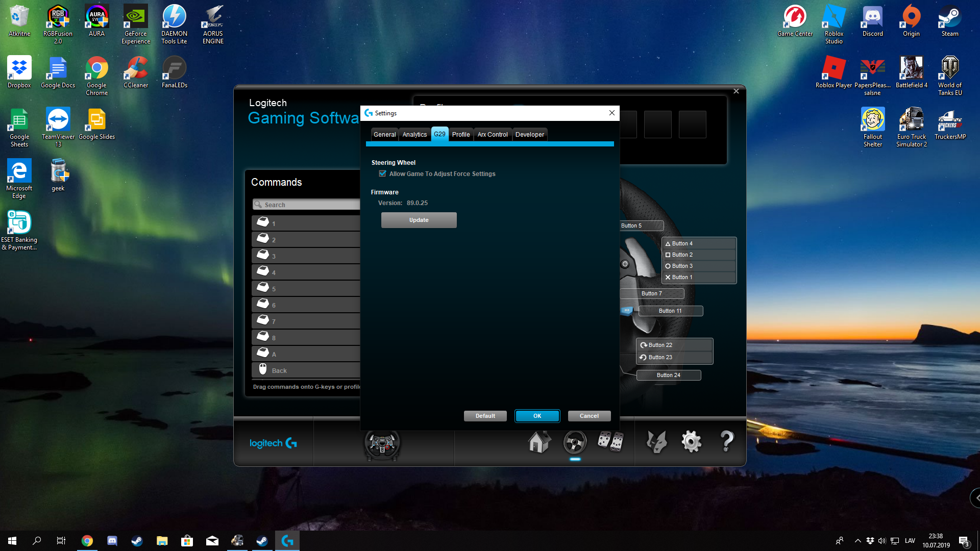980x551 pixels.
Task: Switch to the General settings tab
Action: (385, 135)
